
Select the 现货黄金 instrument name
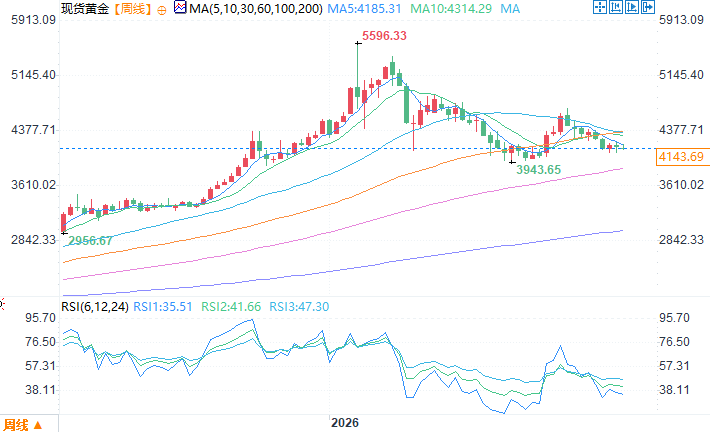85,9
